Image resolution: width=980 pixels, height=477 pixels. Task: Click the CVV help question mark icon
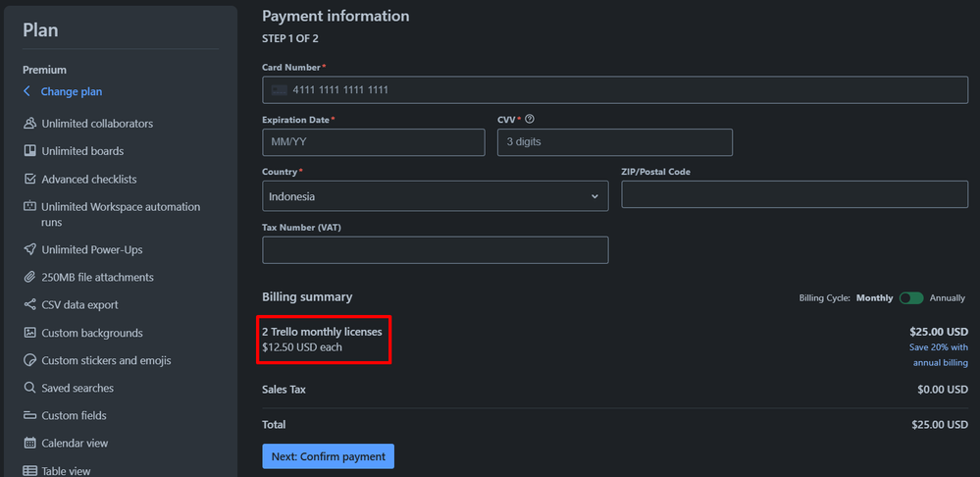coord(530,119)
